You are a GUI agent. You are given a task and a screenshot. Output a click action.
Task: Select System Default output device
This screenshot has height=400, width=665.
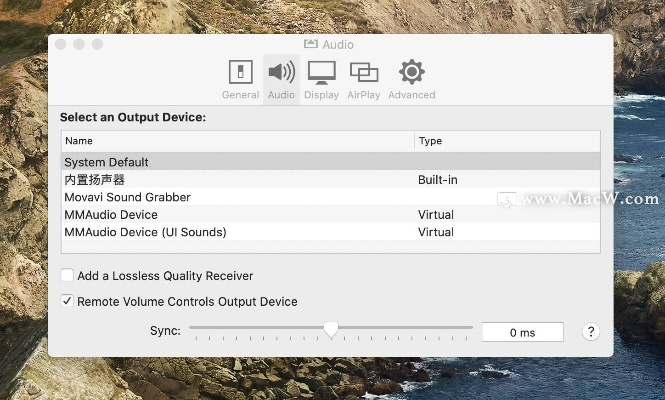tap(107, 162)
